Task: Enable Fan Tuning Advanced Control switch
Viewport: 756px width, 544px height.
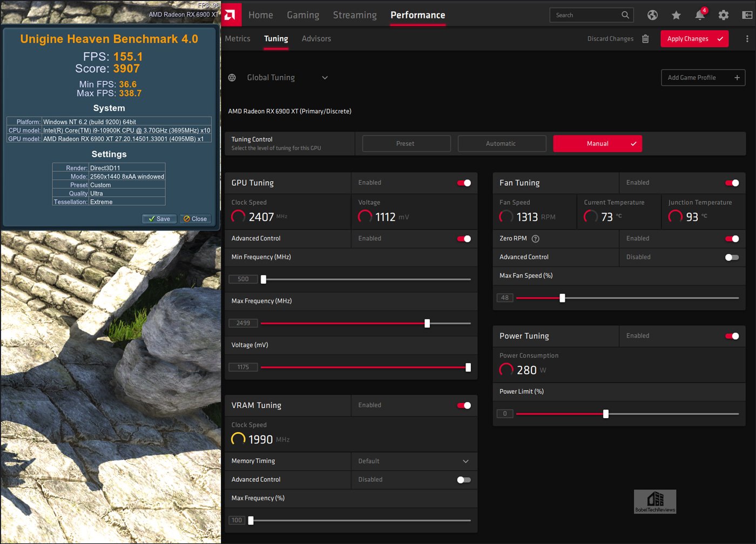Action: tap(732, 257)
